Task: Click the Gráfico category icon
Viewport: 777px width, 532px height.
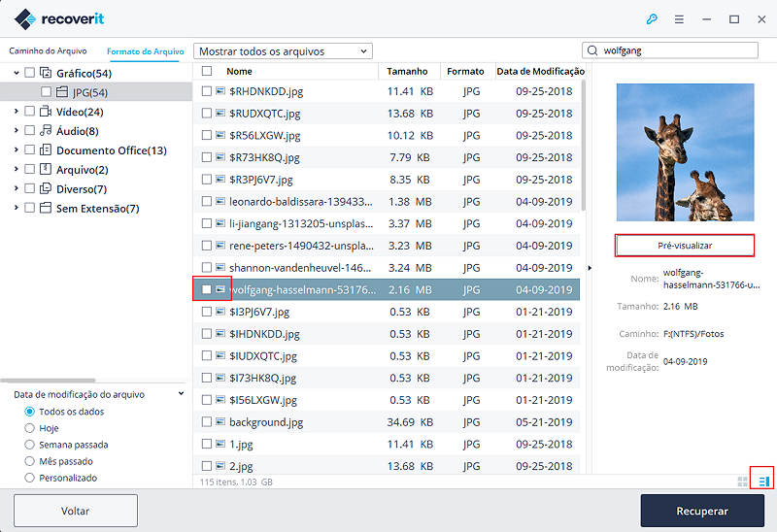Action: 46,73
